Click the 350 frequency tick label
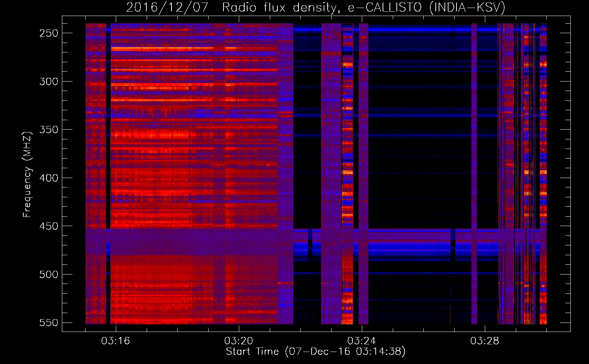This screenshot has width=589, height=364. [x=49, y=130]
